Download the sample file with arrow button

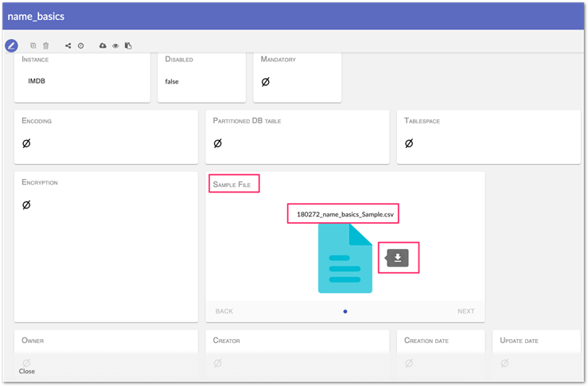[x=398, y=258]
